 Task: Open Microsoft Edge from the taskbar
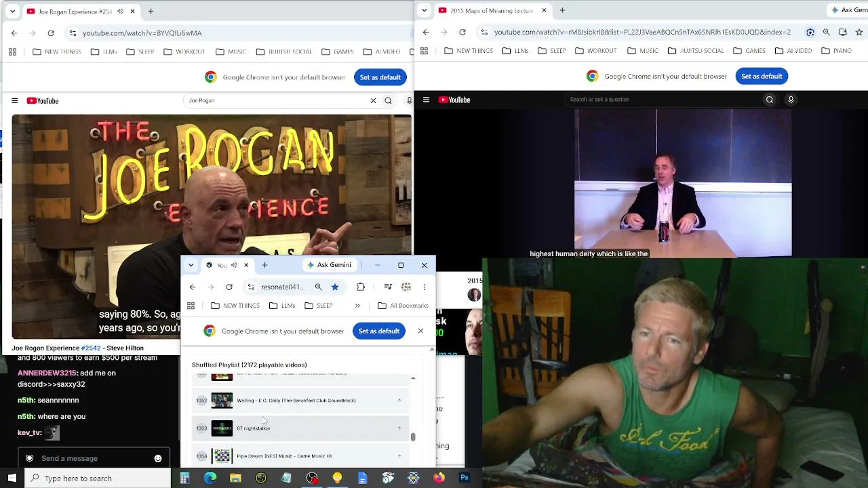(210, 478)
